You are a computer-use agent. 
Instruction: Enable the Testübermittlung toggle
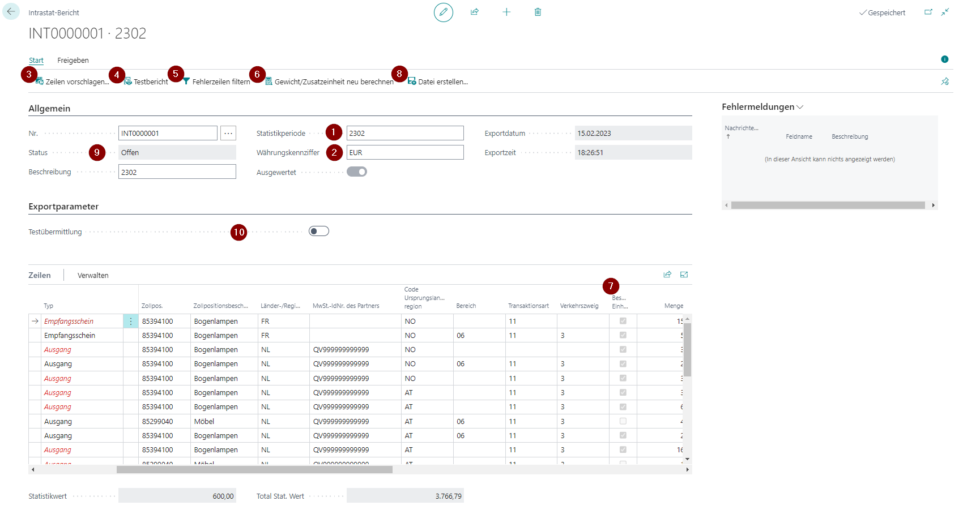click(319, 230)
